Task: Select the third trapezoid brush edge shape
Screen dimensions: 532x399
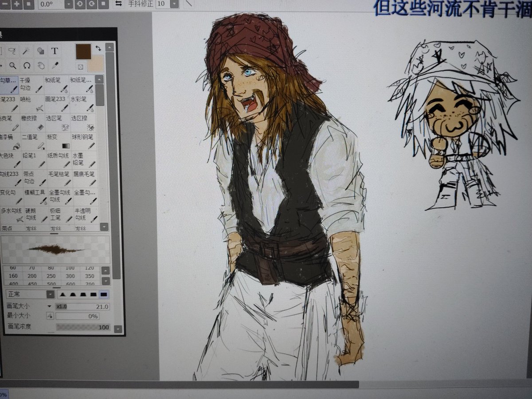Action: click(x=83, y=294)
